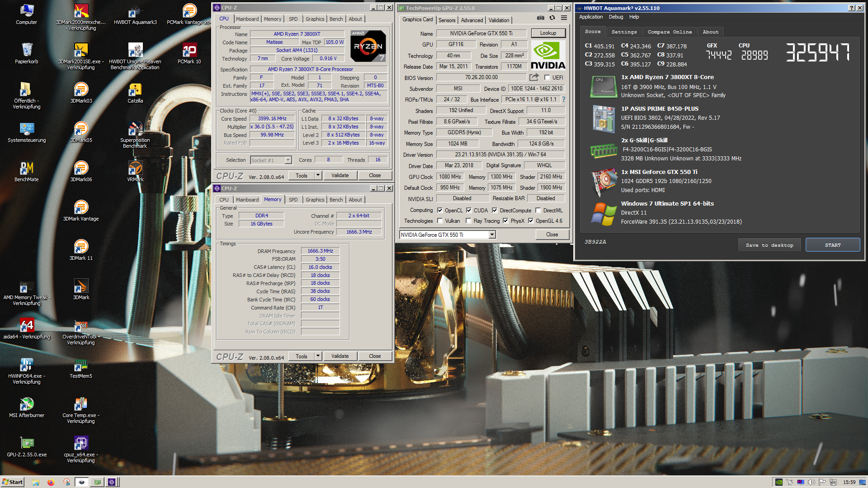Open the VRMark desktop shortcut
Image resolution: width=868 pixels, height=488 pixels.
click(x=135, y=171)
